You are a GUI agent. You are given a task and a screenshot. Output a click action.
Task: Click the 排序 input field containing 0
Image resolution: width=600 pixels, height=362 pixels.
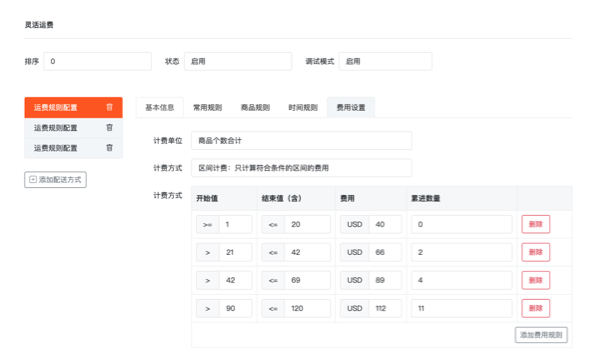(x=98, y=61)
